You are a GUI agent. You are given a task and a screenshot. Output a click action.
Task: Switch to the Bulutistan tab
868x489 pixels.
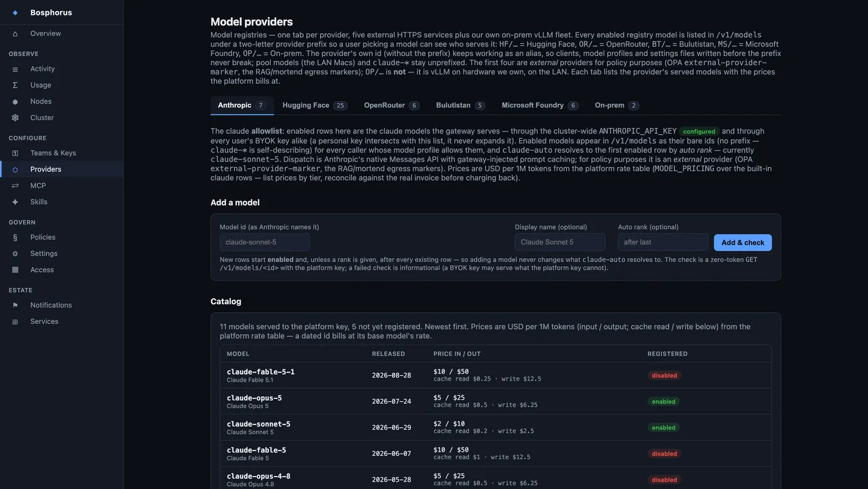[460, 105]
